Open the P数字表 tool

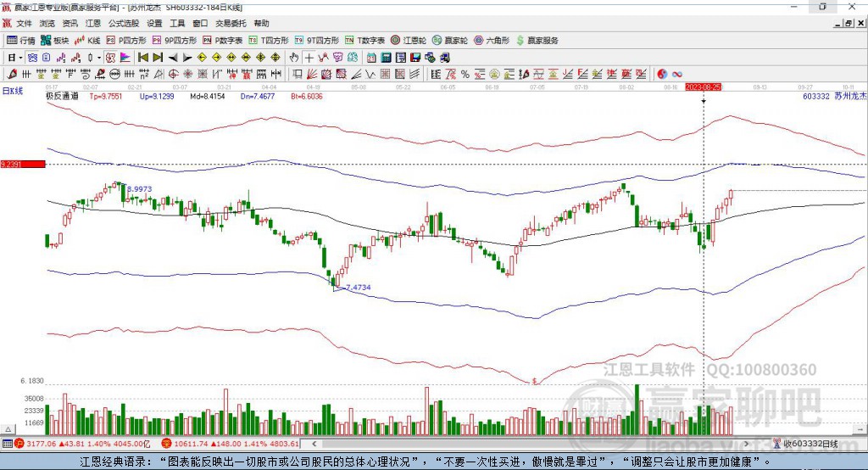tap(223, 41)
